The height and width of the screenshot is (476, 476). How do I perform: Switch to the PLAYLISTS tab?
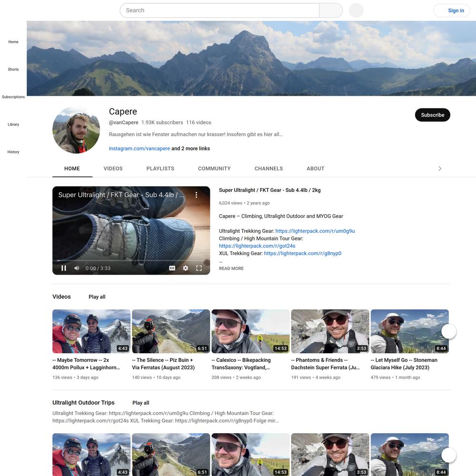pos(160,169)
